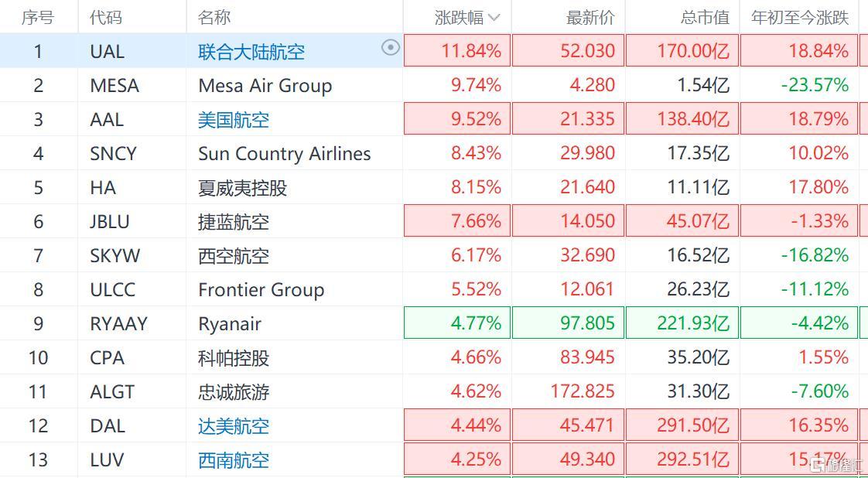Select the Mesa Air Group row name

[x=265, y=86]
